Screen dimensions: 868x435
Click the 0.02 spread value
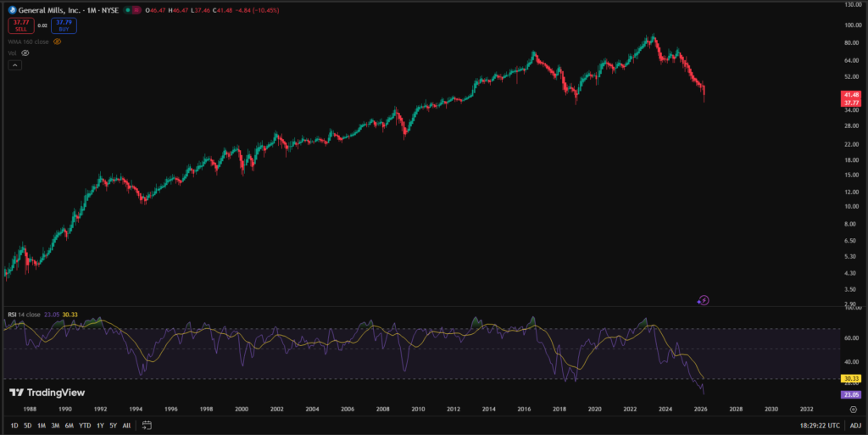42,25
